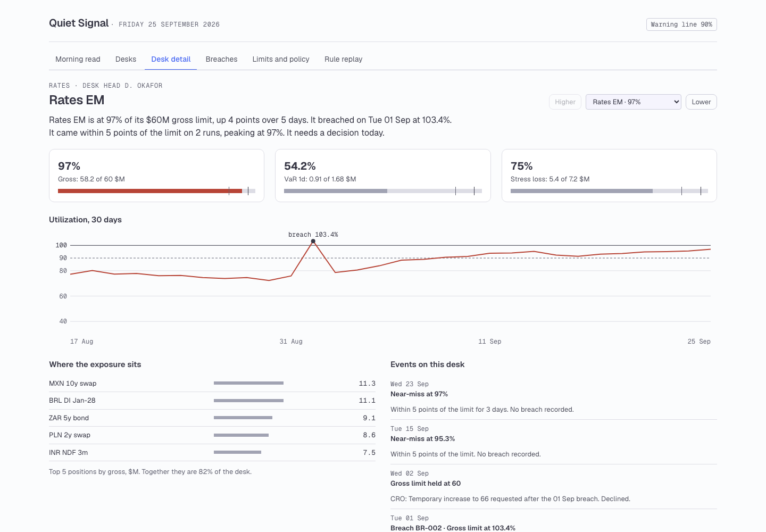
Task: Select the Desk detail tab
Action: point(171,59)
